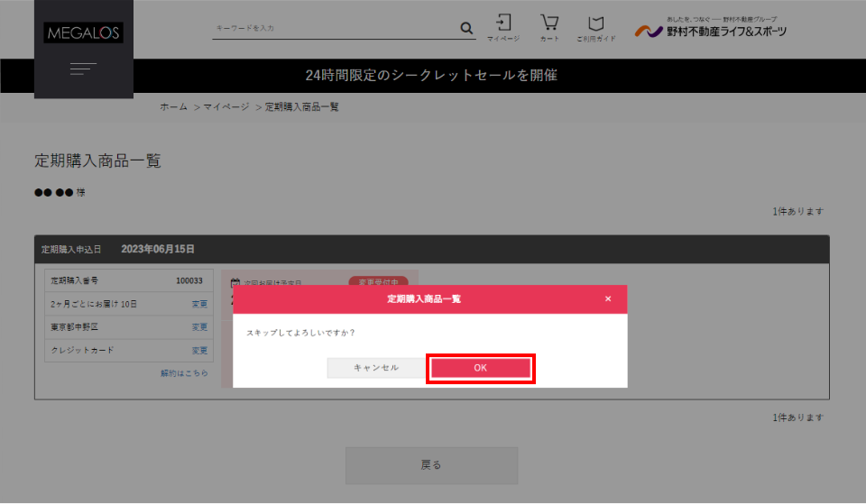Click 変更 next to クレジットカード
The width and height of the screenshot is (866, 504).
199,350
